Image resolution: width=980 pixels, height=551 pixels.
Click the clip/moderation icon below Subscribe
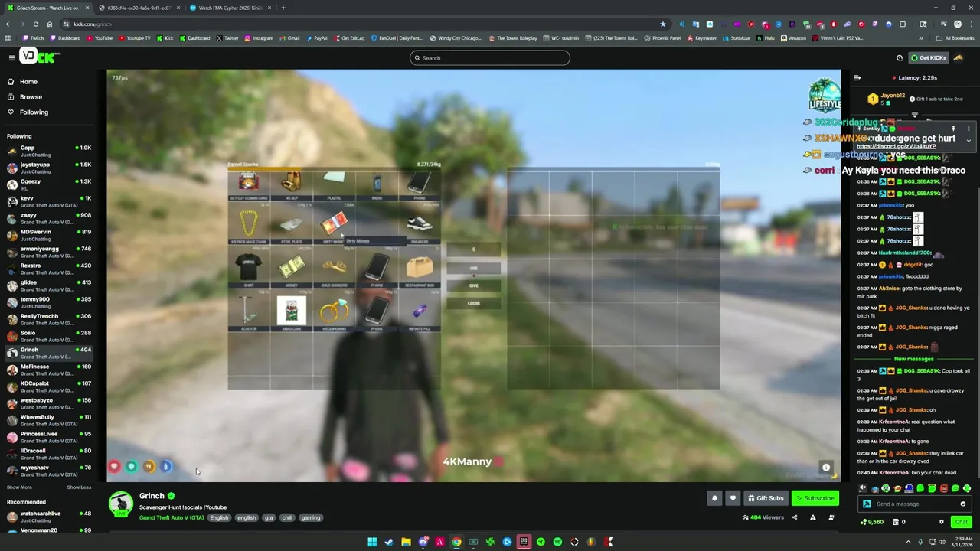click(x=831, y=517)
